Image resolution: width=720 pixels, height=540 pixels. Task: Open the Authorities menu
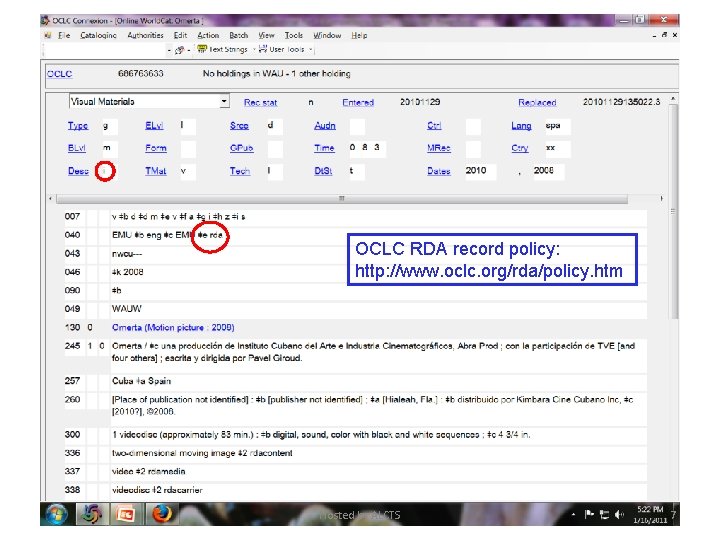(x=145, y=35)
